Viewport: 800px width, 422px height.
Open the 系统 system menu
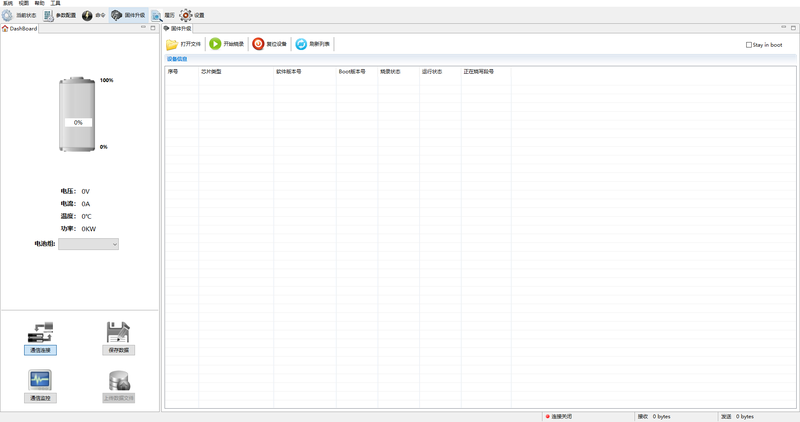tap(8, 4)
